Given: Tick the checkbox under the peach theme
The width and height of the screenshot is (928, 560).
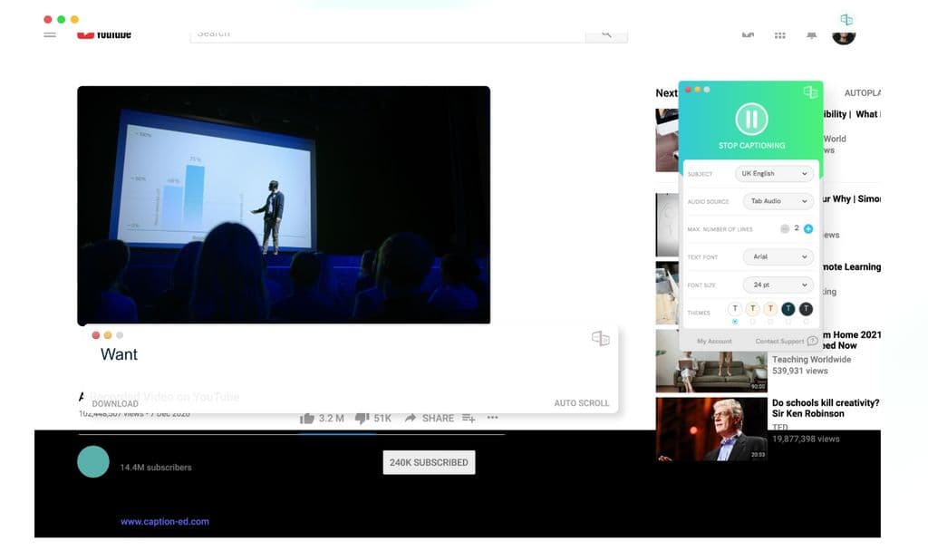Looking at the screenshot, I should [770, 322].
